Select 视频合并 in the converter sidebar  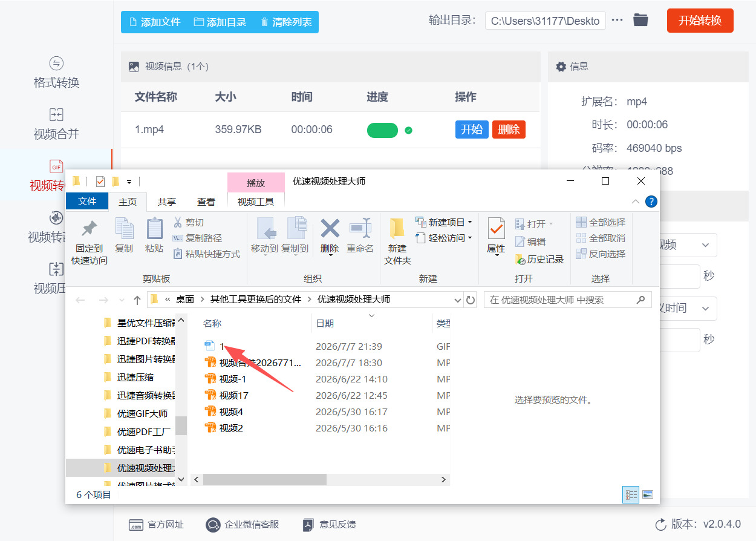coord(56,123)
